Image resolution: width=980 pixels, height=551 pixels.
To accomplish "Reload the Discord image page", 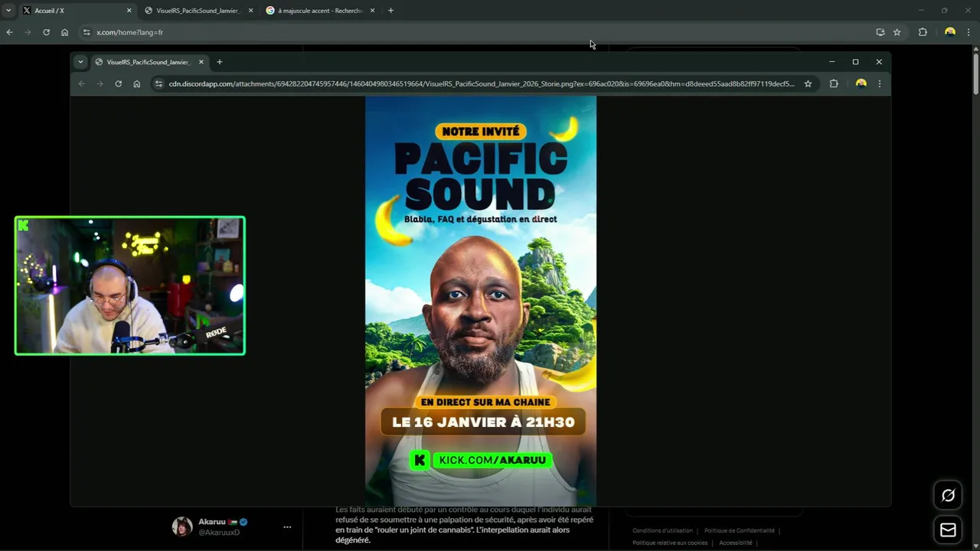I will pos(118,83).
